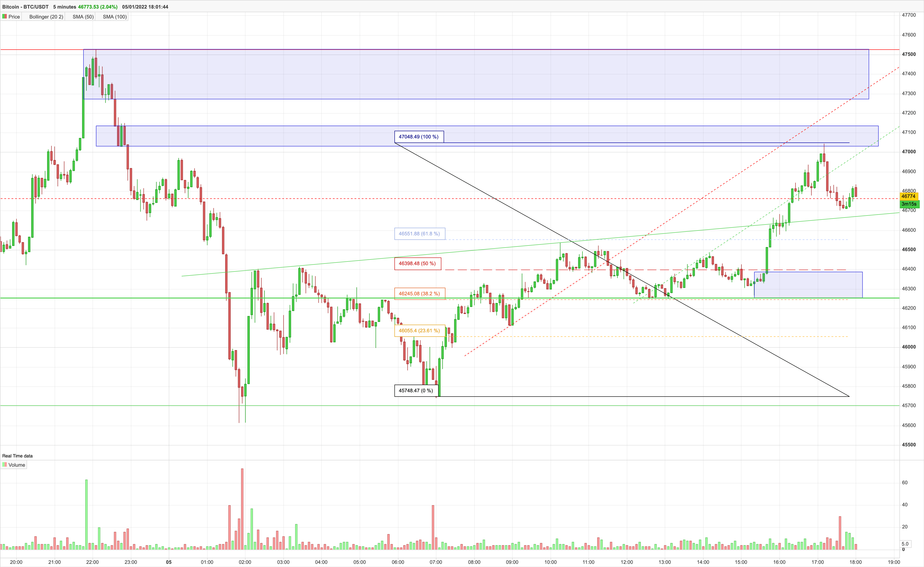This screenshot has height=567, width=924.
Task: Toggle the SMA (100) indicator
Action: coord(112,16)
